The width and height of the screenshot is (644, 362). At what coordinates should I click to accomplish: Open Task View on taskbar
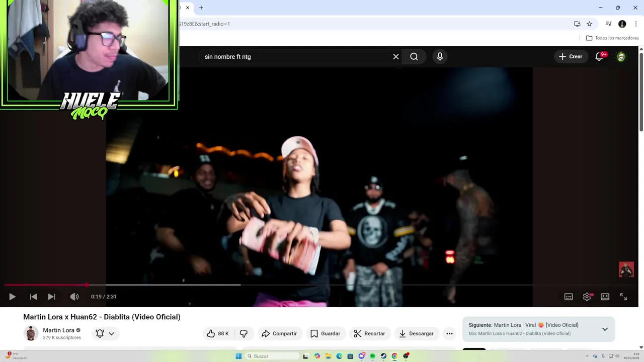(305, 356)
